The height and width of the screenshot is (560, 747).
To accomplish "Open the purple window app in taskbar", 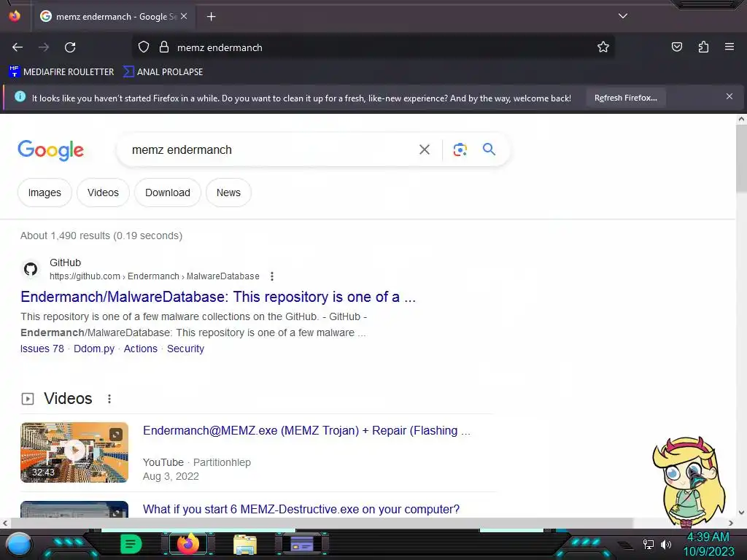I will [x=302, y=544].
